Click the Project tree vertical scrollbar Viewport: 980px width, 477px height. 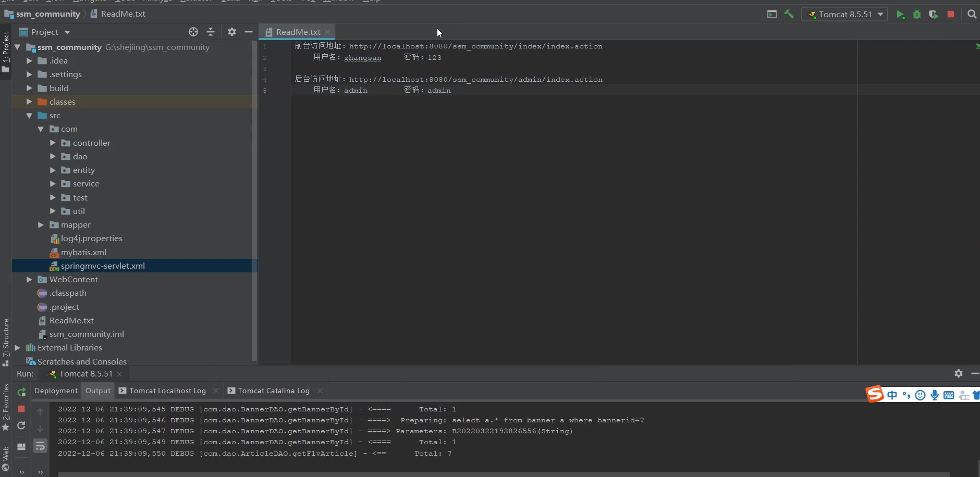coord(254,198)
